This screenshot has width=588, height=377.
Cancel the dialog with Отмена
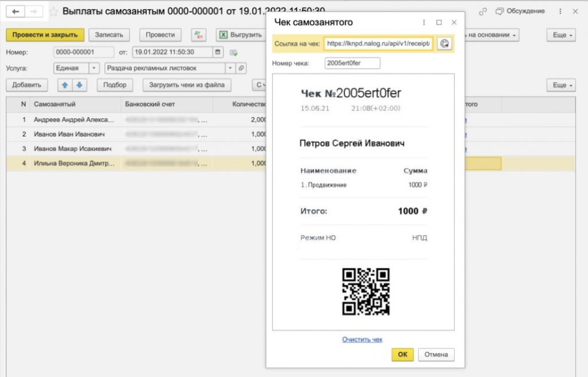436,355
